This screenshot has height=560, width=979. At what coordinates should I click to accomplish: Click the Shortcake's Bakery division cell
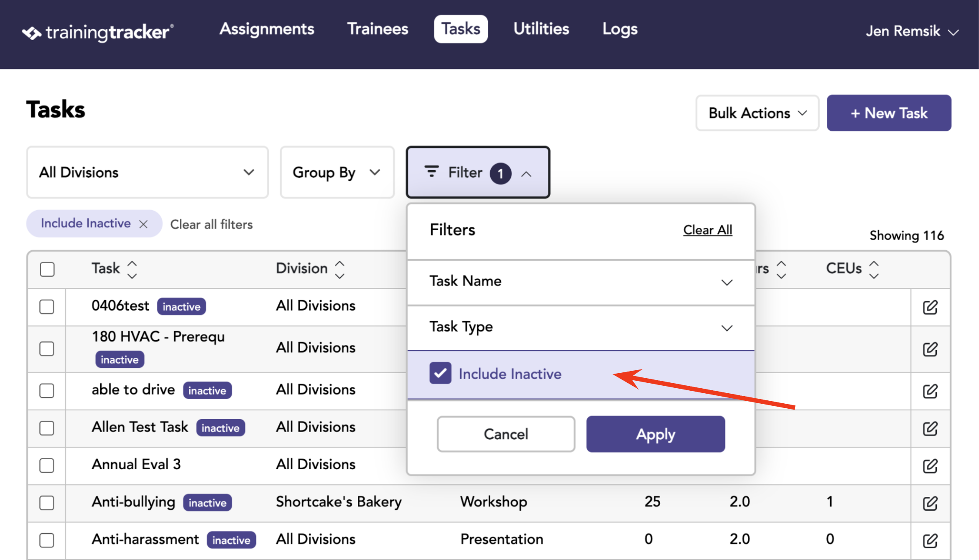[x=339, y=501]
